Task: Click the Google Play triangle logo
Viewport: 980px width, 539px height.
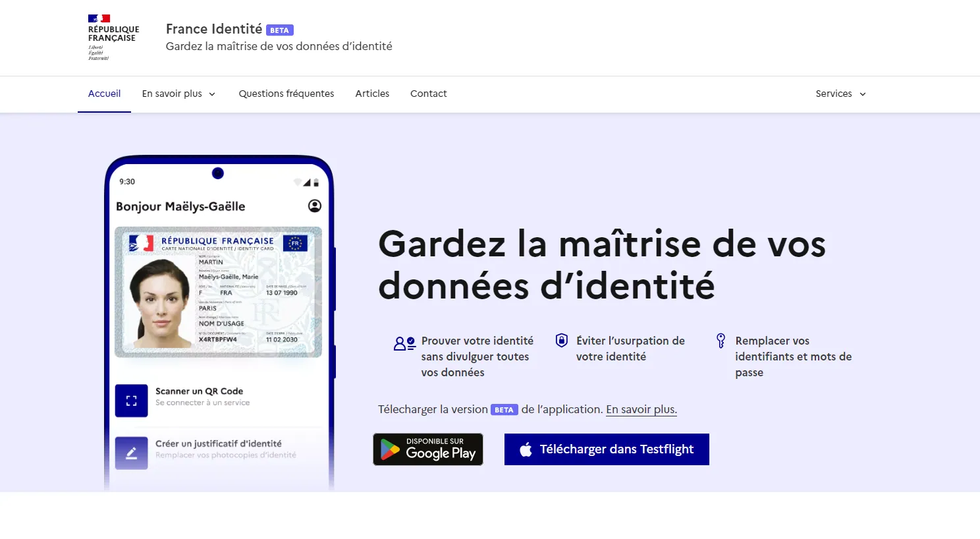Action: click(x=390, y=449)
